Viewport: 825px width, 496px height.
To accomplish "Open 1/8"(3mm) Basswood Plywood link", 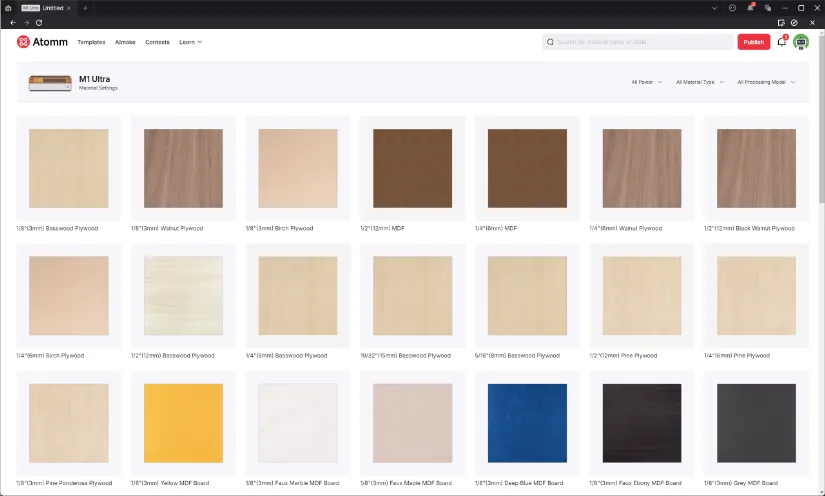I will [x=58, y=228].
